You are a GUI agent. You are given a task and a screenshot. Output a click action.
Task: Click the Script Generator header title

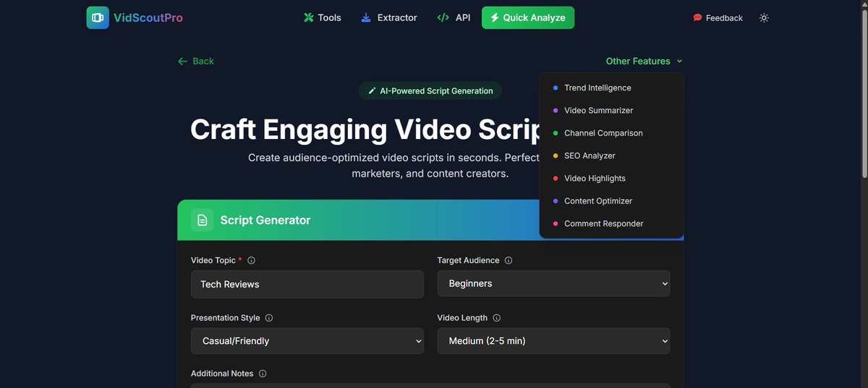click(265, 220)
